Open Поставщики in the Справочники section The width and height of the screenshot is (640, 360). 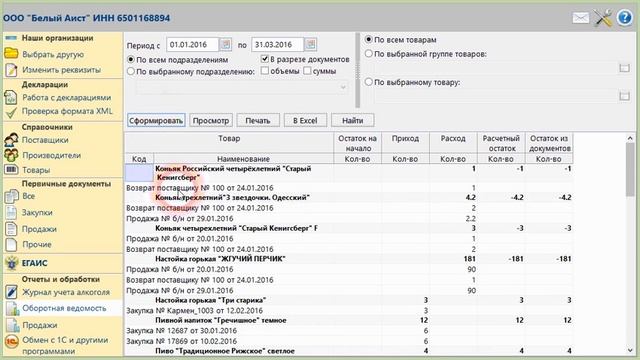coord(45,140)
